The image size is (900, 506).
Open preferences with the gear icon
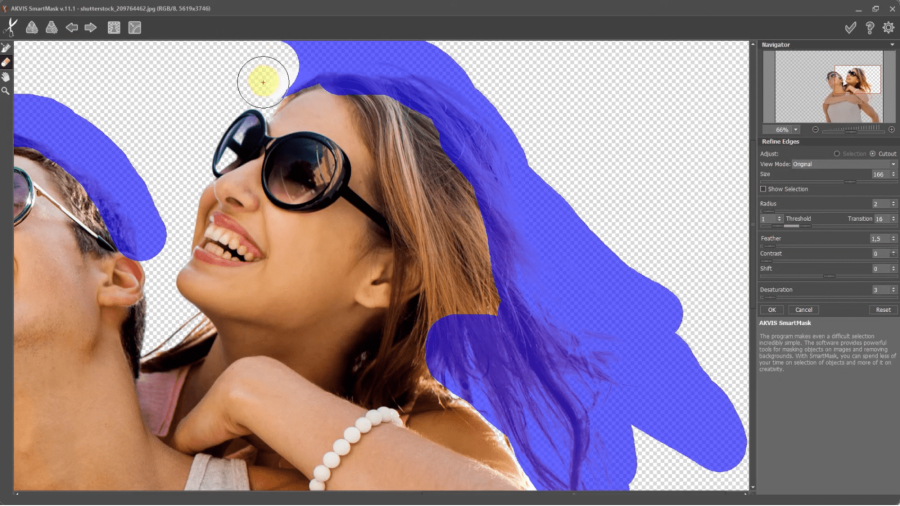[887, 28]
